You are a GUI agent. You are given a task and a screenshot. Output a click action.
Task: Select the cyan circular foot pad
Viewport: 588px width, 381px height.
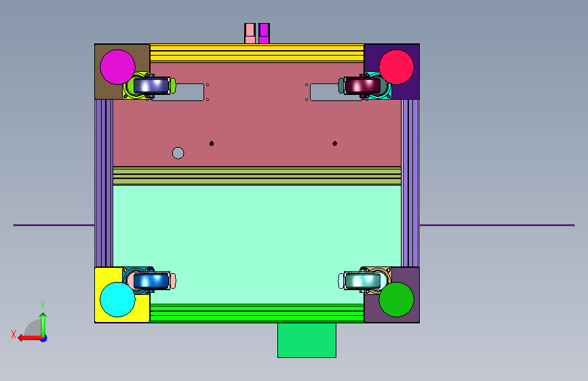tap(117, 300)
